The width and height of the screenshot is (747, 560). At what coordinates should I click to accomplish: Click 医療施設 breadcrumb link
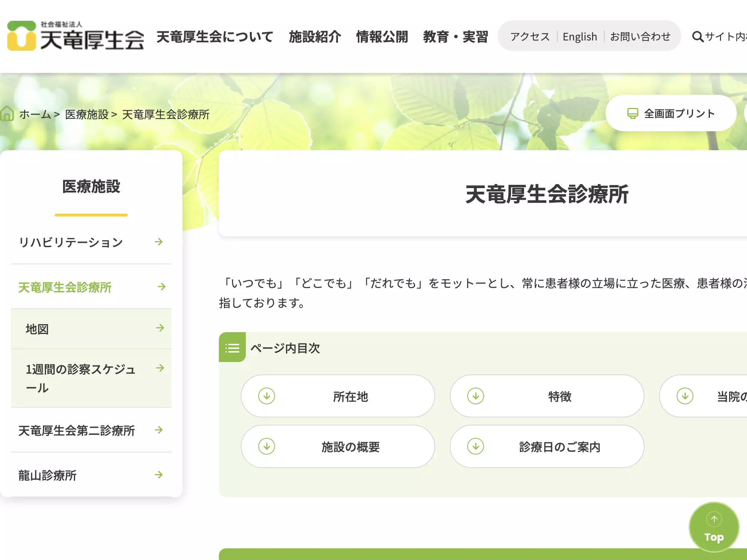[x=87, y=114]
